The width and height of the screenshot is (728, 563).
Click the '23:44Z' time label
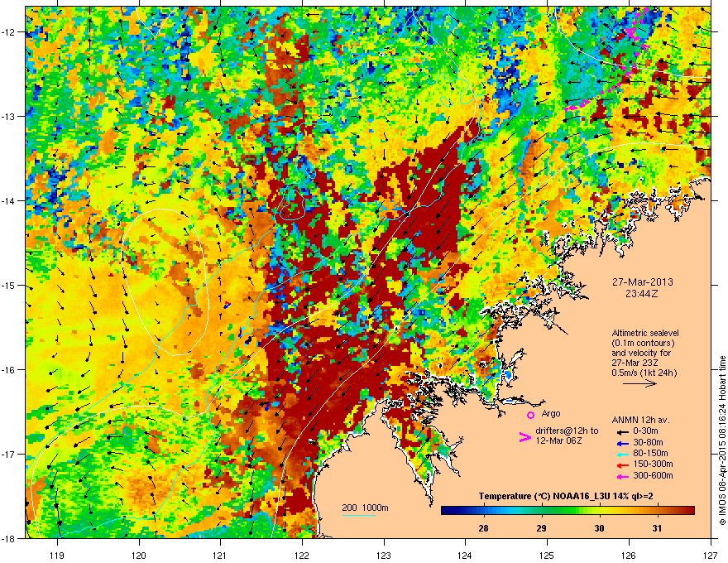click(641, 294)
